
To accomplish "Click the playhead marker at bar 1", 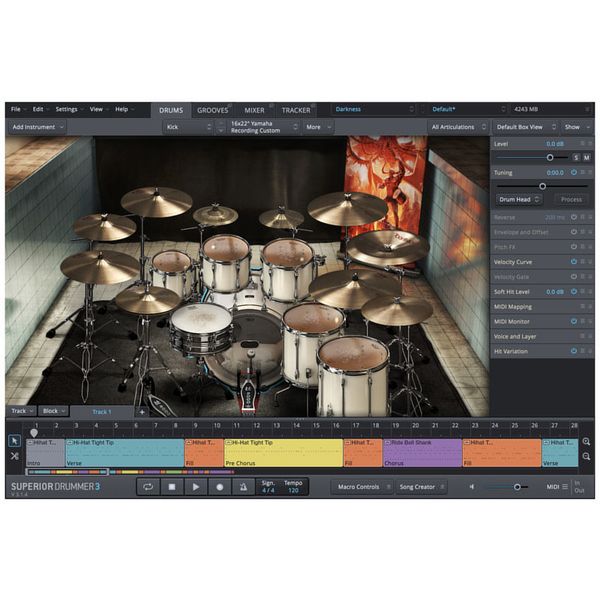I will point(34,433).
